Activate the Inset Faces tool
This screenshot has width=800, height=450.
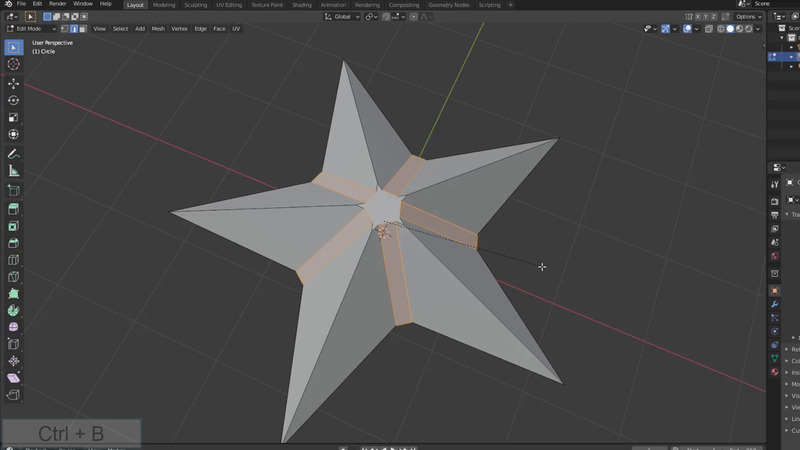pos(14,226)
